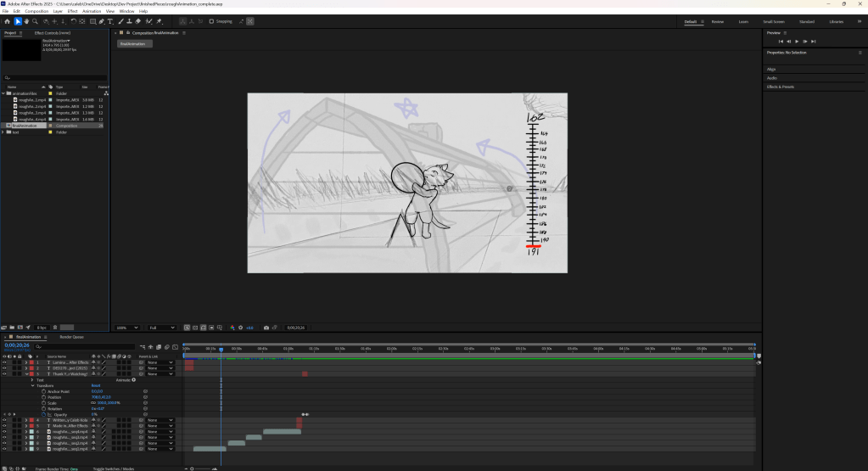Open the Composition menu

point(36,11)
